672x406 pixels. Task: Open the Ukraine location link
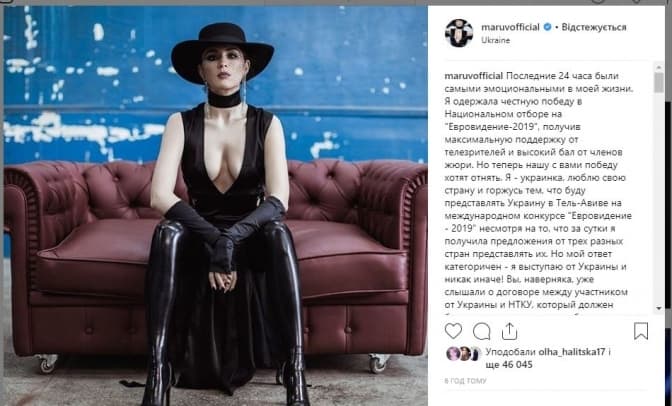(495, 40)
